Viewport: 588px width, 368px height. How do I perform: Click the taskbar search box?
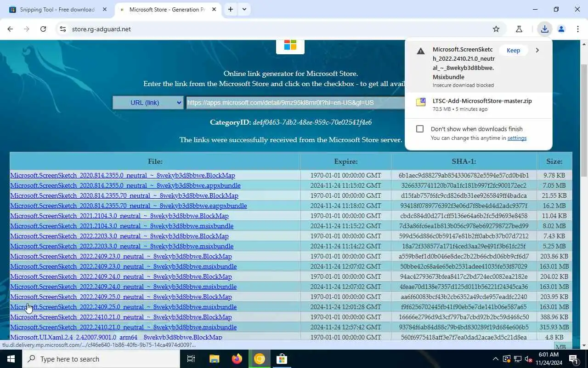(x=101, y=359)
